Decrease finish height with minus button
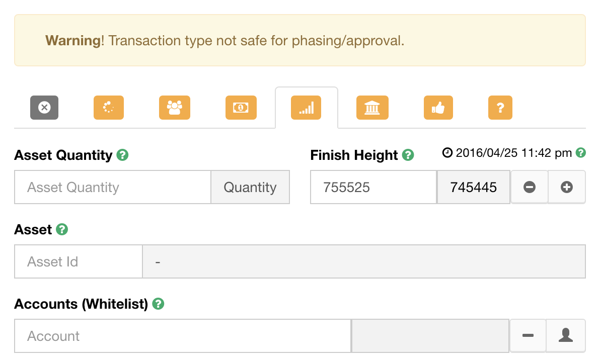Image resolution: width=599 pixels, height=364 pixels. tap(530, 187)
